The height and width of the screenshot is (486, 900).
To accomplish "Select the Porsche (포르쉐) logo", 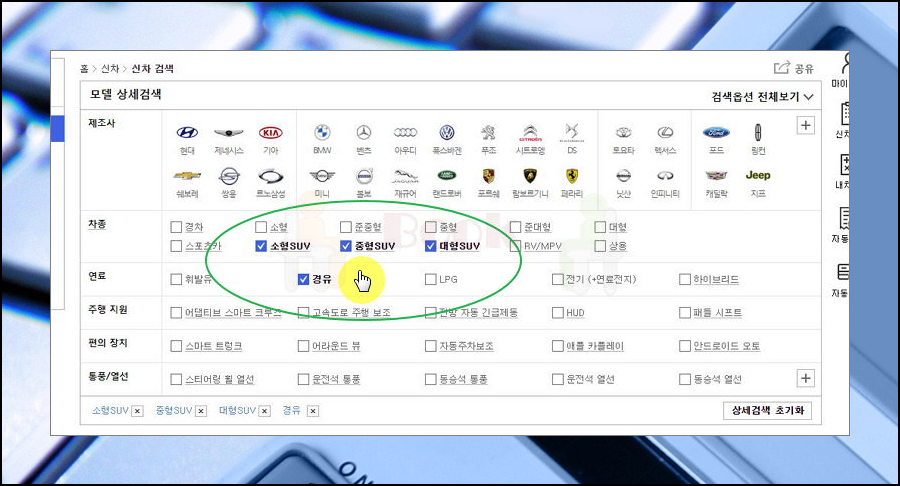I will tap(488, 176).
